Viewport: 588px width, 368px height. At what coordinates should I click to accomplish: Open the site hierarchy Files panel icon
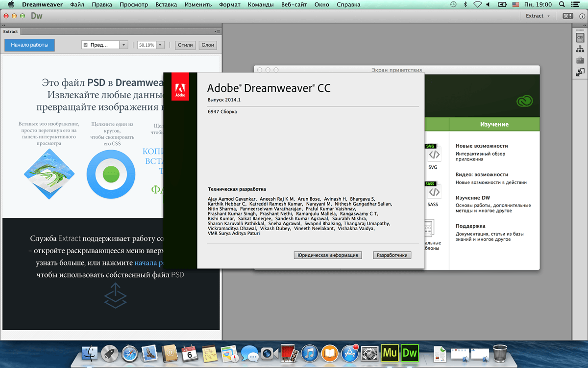pyautogui.click(x=580, y=49)
